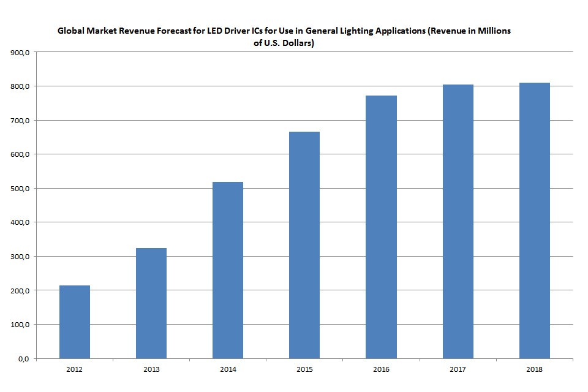This screenshot has height=392, width=588.
Task: Select the bar for 2017
Action: [458, 221]
